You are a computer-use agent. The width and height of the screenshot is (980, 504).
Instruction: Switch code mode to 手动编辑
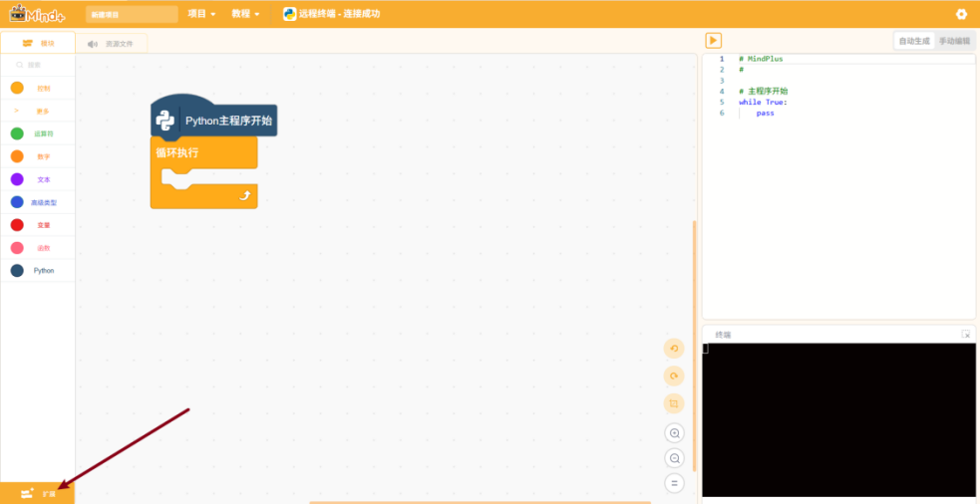coord(955,41)
